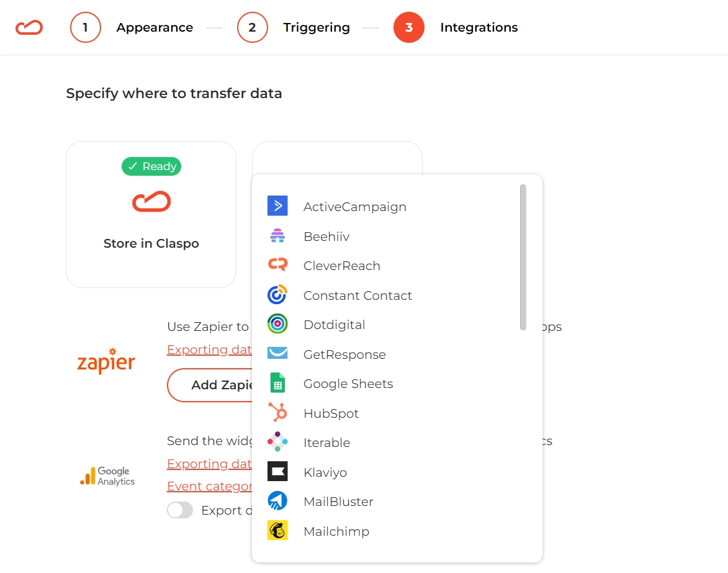Select the Dotdigital circular icon
This screenshot has width=728, height=573.
pyautogui.click(x=277, y=324)
